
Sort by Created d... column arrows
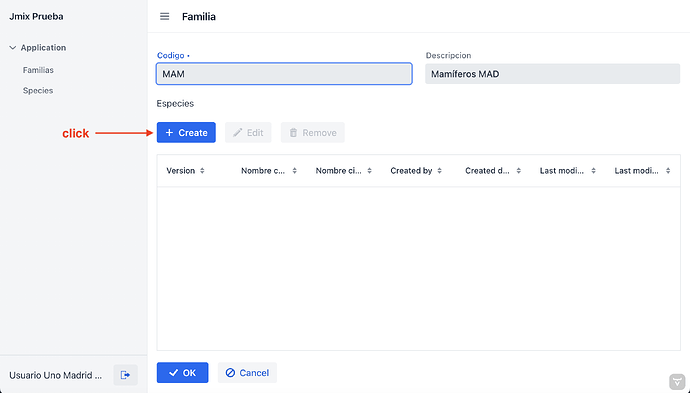(x=519, y=171)
